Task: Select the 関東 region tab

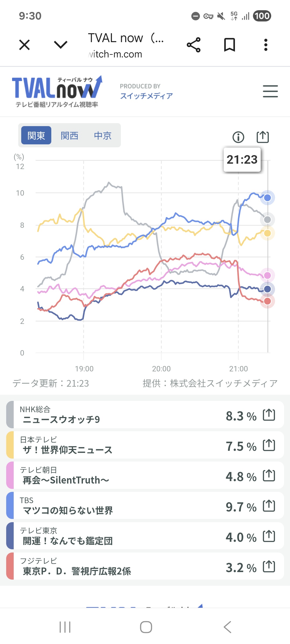Action: tap(36, 136)
